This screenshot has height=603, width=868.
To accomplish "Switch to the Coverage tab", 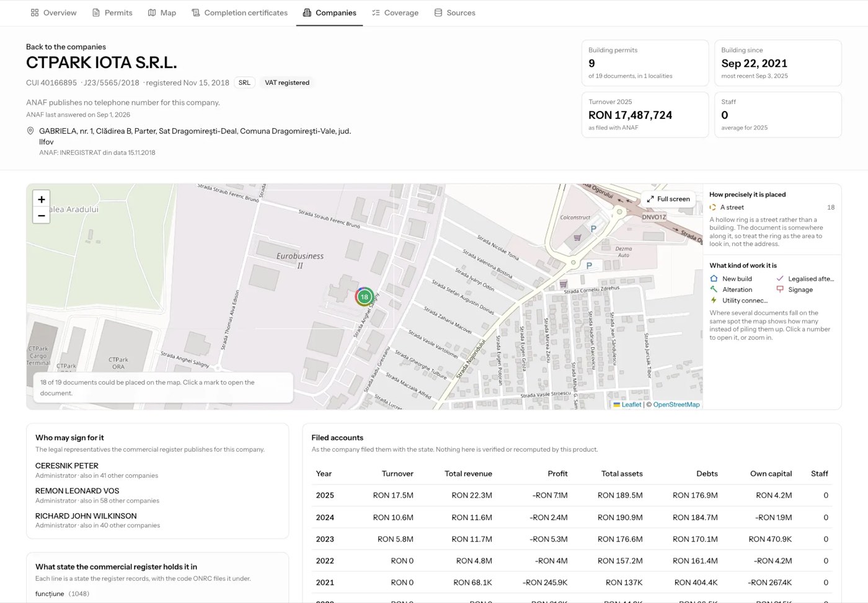I will tap(395, 12).
